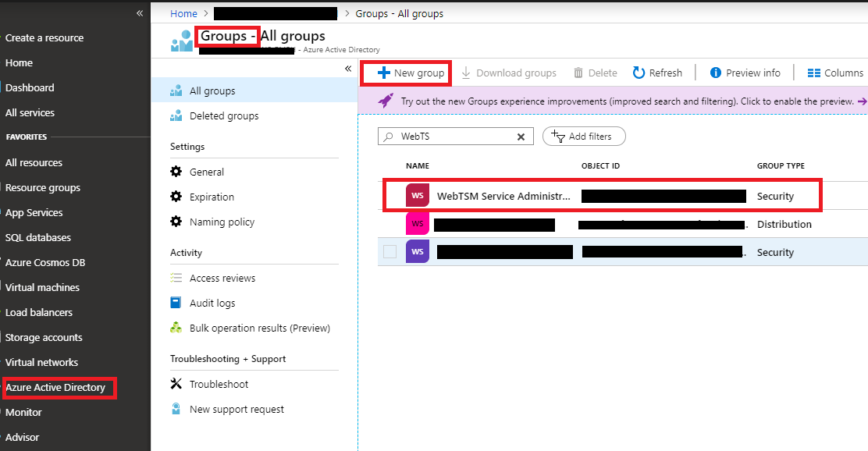Click the Download groups toolbar button
Image resolution: width=868 pixels, height=451 pixels.
[508, 73]
